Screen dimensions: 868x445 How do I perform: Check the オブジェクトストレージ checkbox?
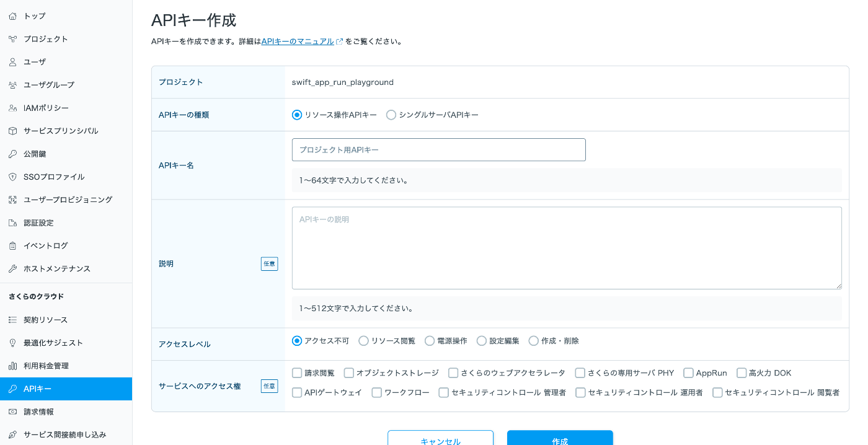[x=349, y=373]
